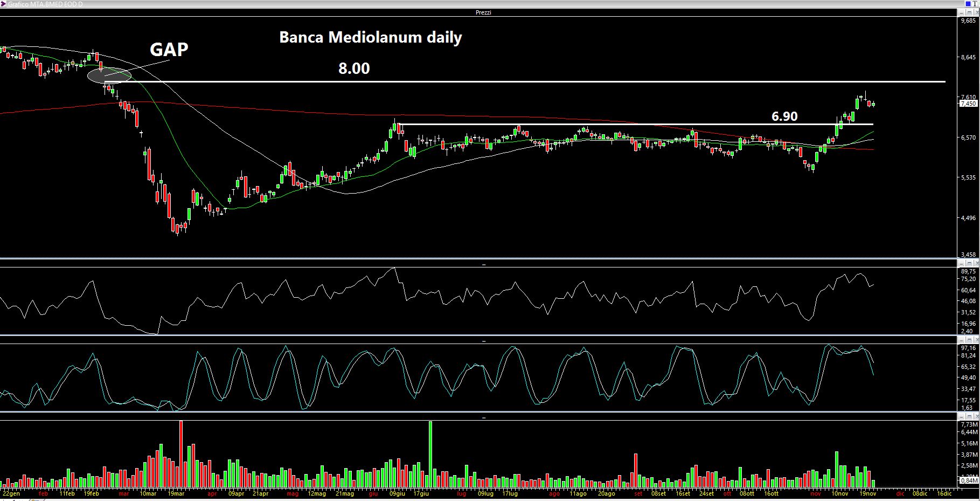Close the Prezzi price panel
The height and width of the screenshot is (501, 980).
976,12
